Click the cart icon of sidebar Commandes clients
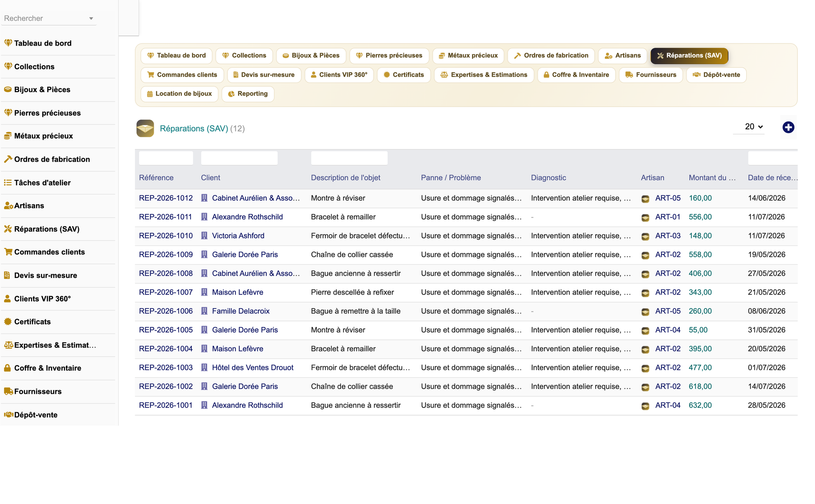 (8, 252)
